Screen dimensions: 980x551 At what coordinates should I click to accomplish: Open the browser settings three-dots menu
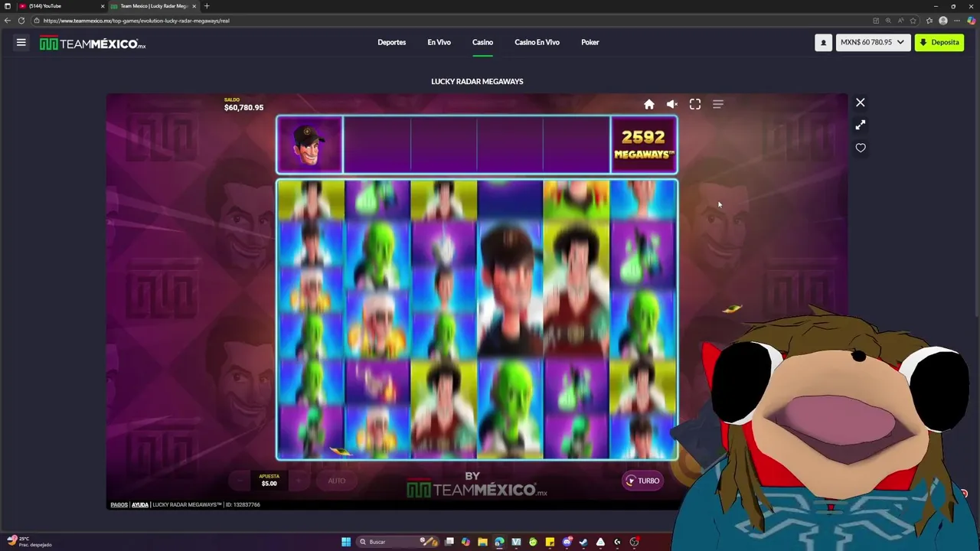click(957, 21)
